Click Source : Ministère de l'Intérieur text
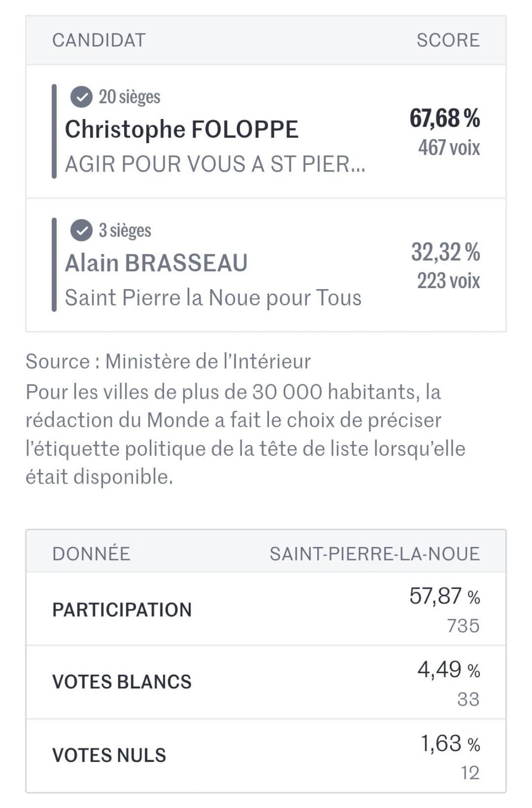 (x=168, y=362)
